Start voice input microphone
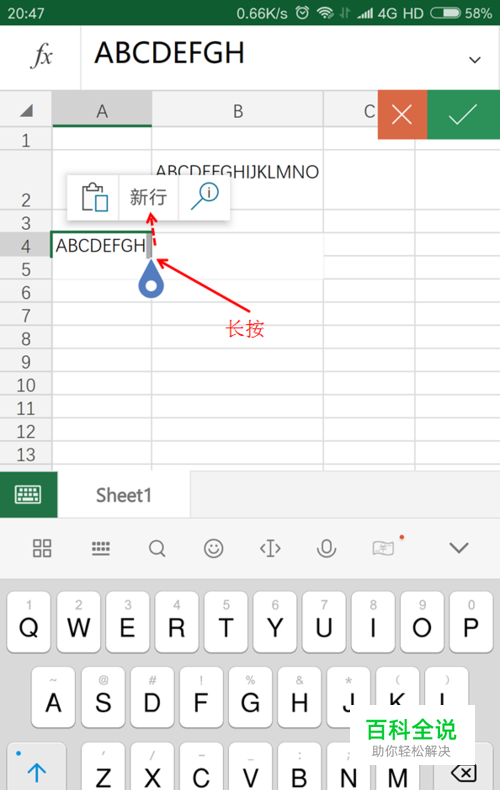 326,548
